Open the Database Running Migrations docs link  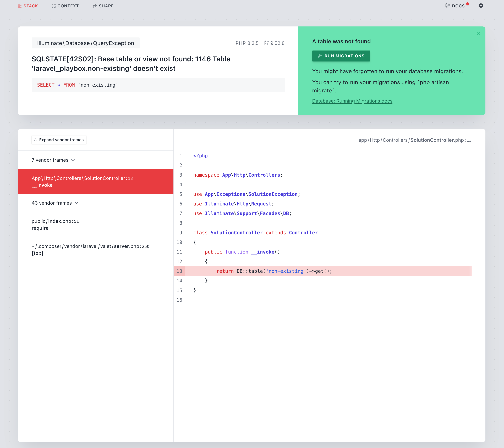click(352, 101)
